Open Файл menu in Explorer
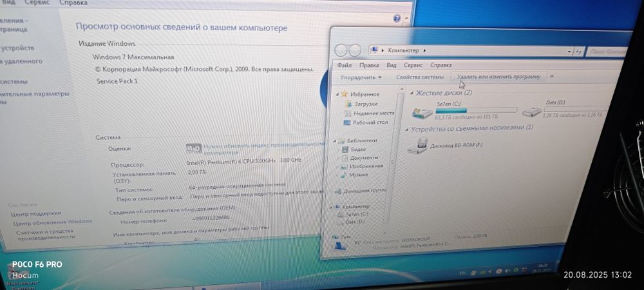This screenshot has width=644, height=290. pyautogui.click(x=345, y=65)
